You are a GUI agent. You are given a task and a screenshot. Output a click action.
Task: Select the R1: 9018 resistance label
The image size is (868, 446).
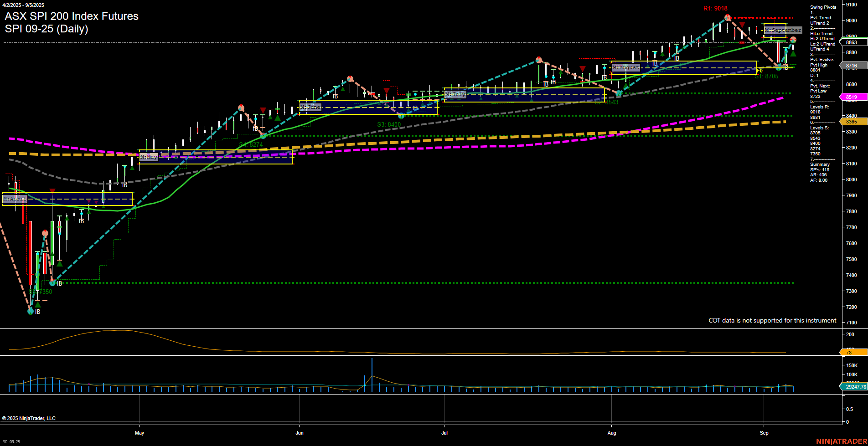point(716,8)
